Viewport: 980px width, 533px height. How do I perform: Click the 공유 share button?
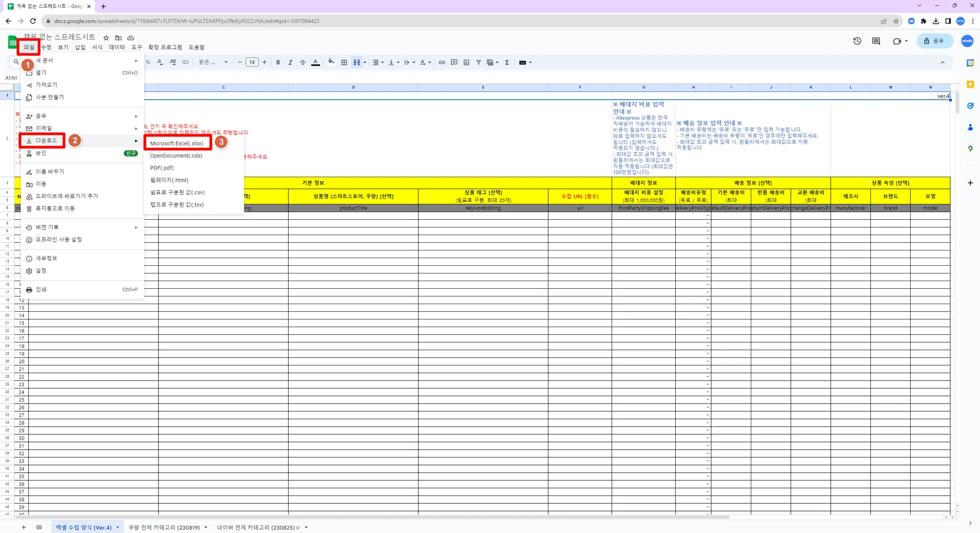[x=935, y=41]
